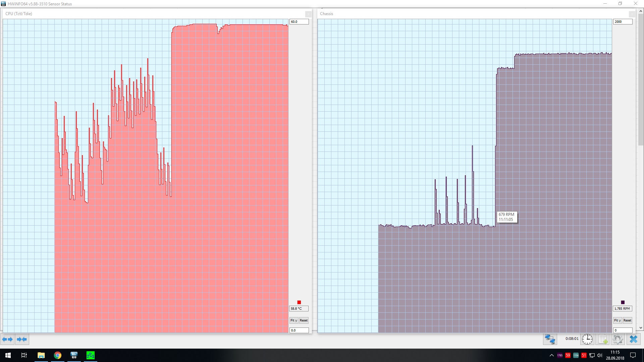Expand hidden system tray icons
This screenshot has width=644, height=362.
click(551, 355)
